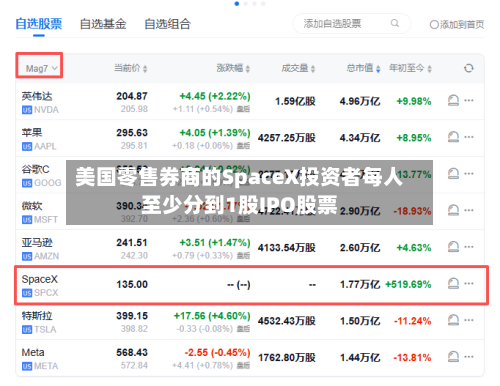Set alert bell for 微软 MSFT
This screenshot has width=500, height=386.
(453, 210)
